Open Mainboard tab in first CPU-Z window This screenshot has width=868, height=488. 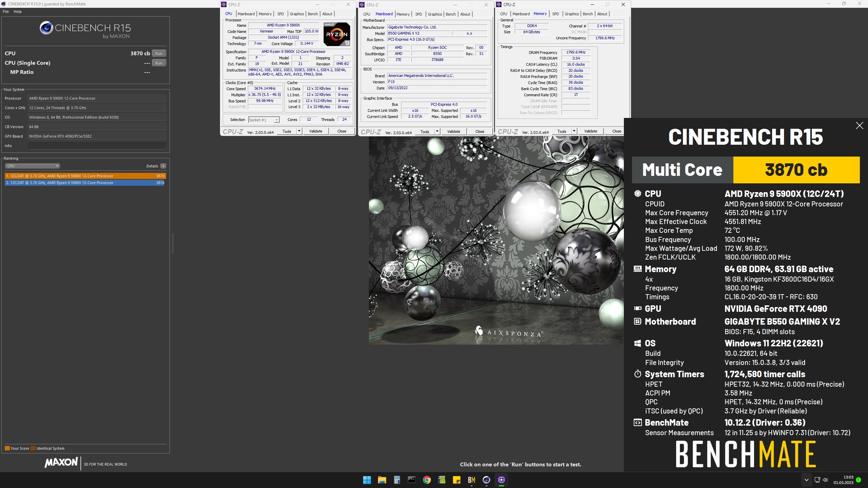pyautogui.click(x=246, y=14)
